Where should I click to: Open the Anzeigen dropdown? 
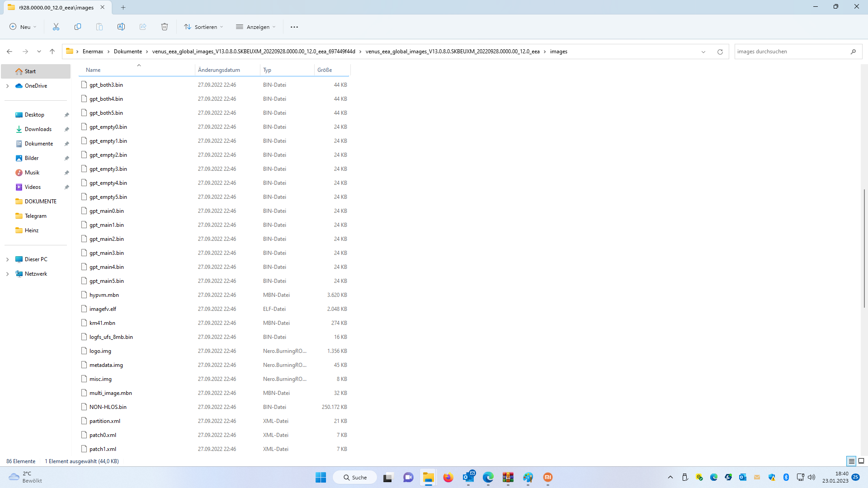[256, 27]
